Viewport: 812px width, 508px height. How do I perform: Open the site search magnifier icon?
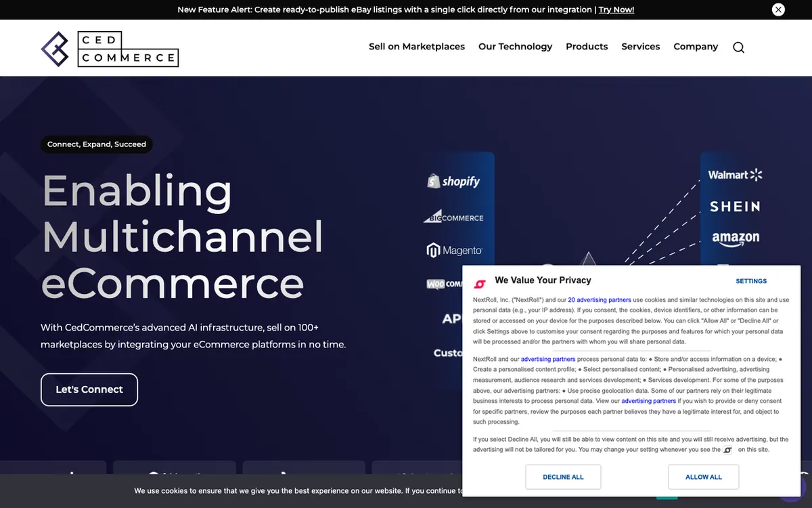(x=738, y=47)
